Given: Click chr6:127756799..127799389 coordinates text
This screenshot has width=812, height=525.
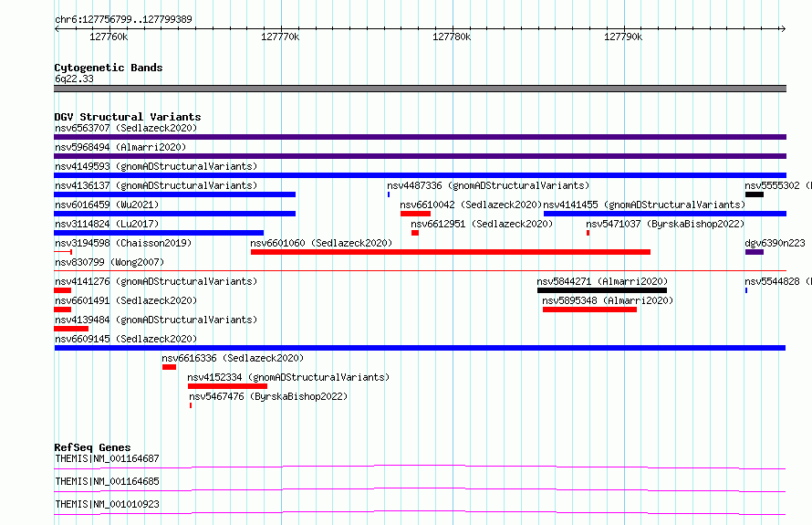Looking at the screenshot, I should click(123, 19).
